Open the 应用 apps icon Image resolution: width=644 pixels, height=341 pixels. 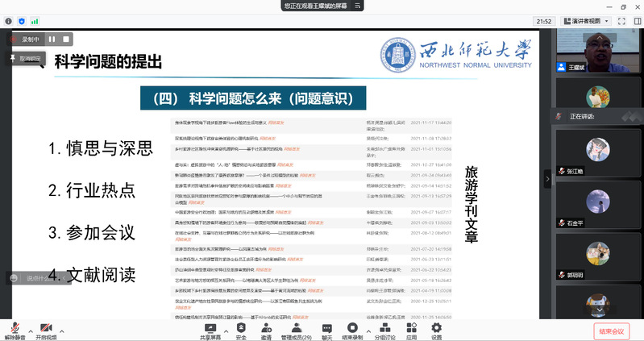pos(411,327)
